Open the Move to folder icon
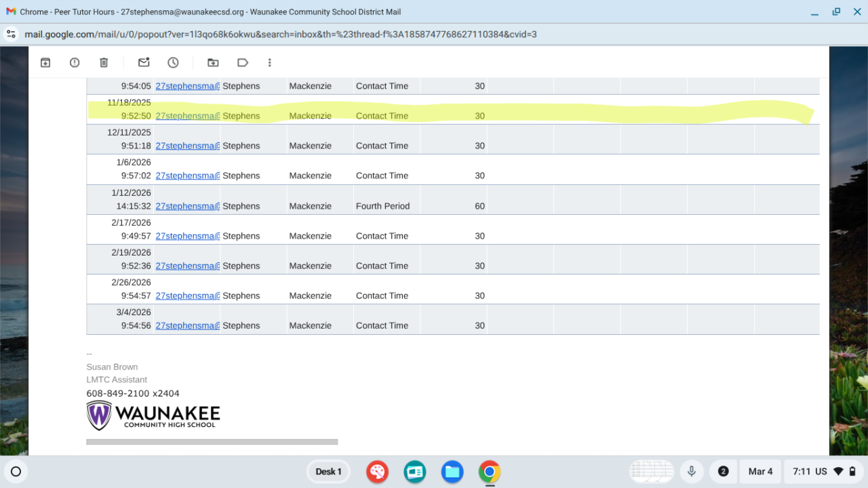The width and height of the screenshot is (868, 488). pyautogui.click(x=213, y=62)
